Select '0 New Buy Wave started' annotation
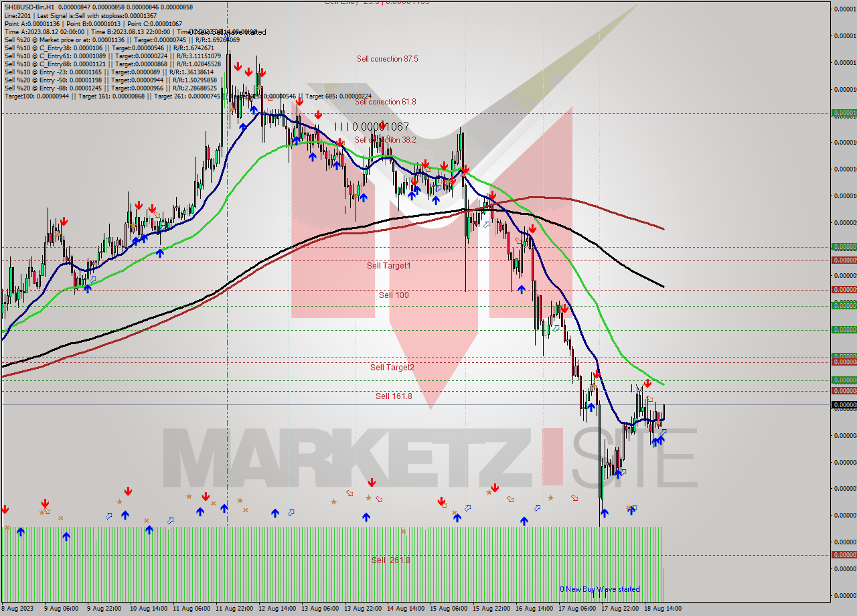The image size is (857, 616). (x=600, y=589)
